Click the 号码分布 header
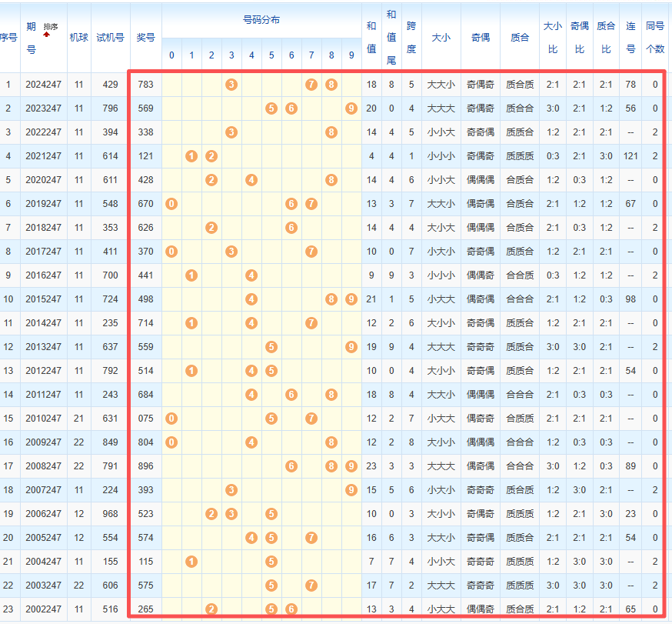This screenshot has width=672, height=624. point(261,20)
